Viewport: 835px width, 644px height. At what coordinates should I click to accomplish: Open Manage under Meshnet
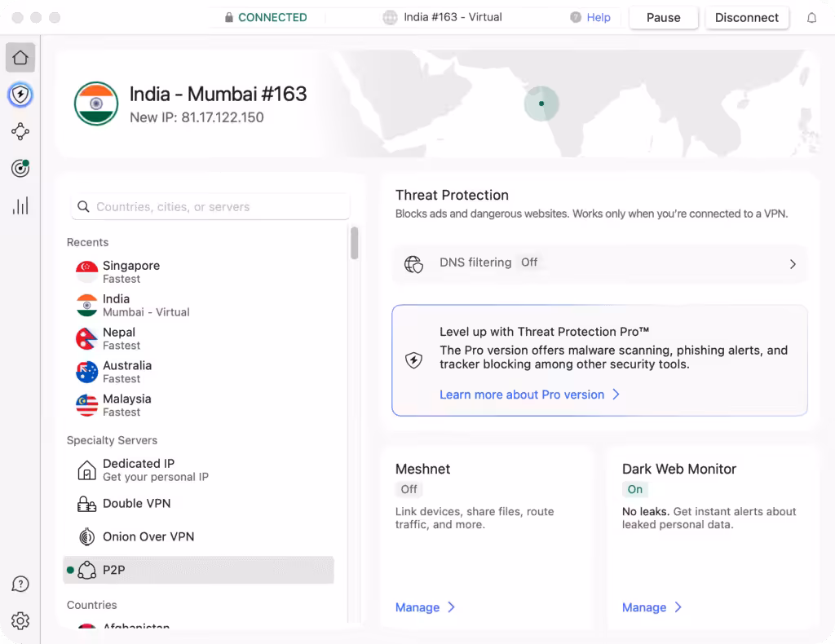pos(425,607)
